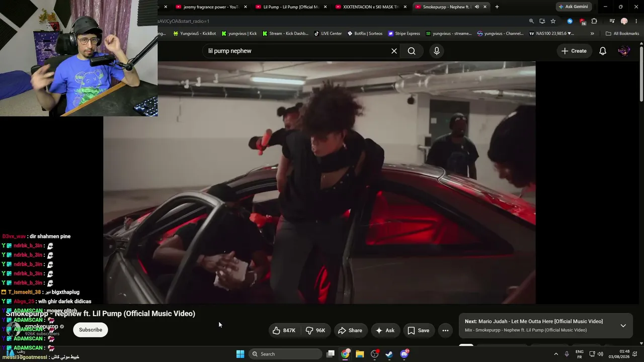Screen dimensions: 644x362
Task: Open the Windows Start menu
Action: pyautogui.click(x=240, y=354)
